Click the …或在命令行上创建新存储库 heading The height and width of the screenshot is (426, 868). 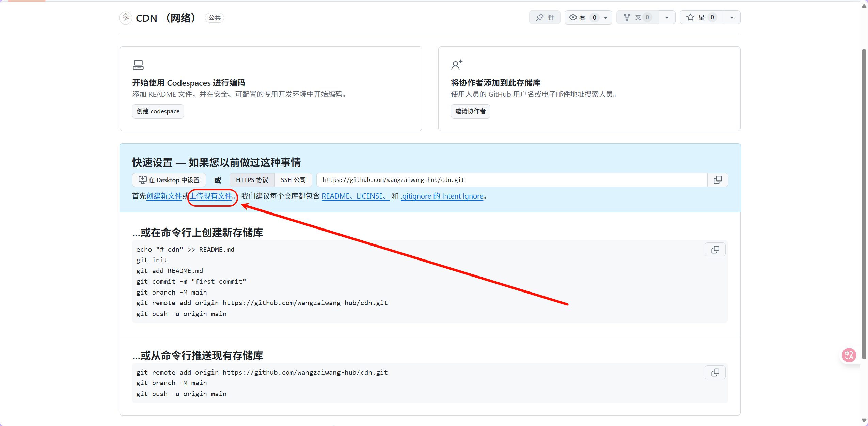tap(198, 233)
